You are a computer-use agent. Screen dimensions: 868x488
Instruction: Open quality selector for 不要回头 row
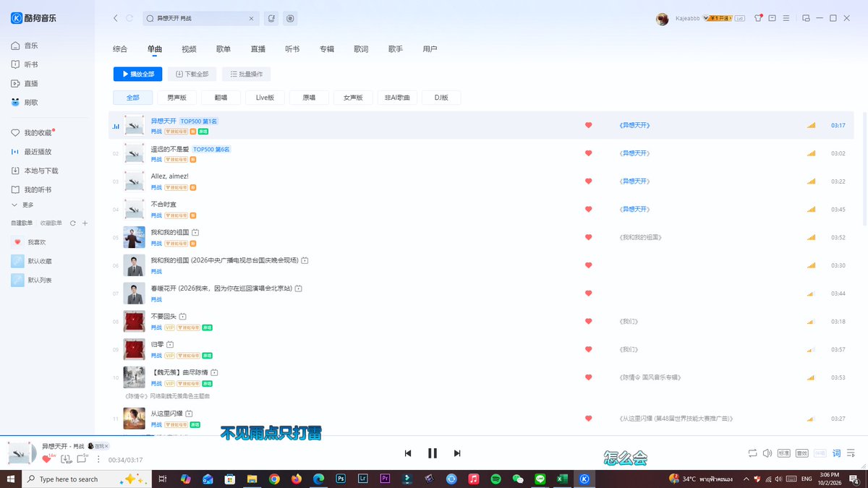(812, 321)
